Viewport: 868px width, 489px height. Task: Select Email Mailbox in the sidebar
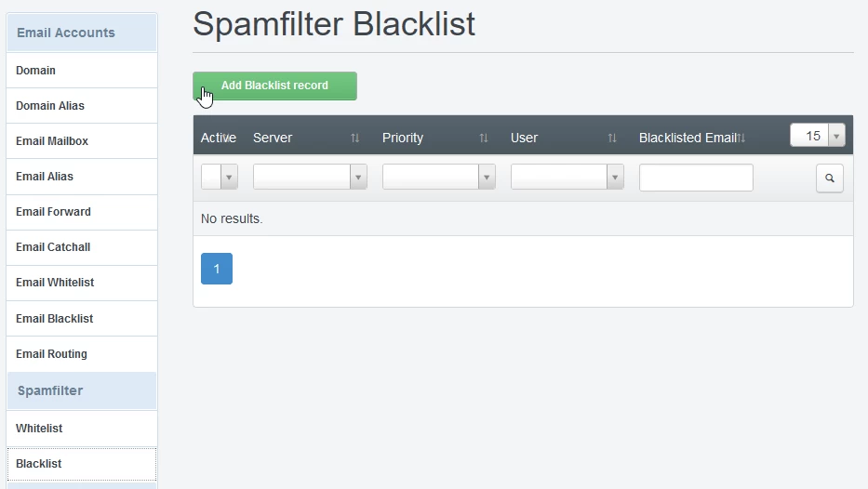coord(52,141)
